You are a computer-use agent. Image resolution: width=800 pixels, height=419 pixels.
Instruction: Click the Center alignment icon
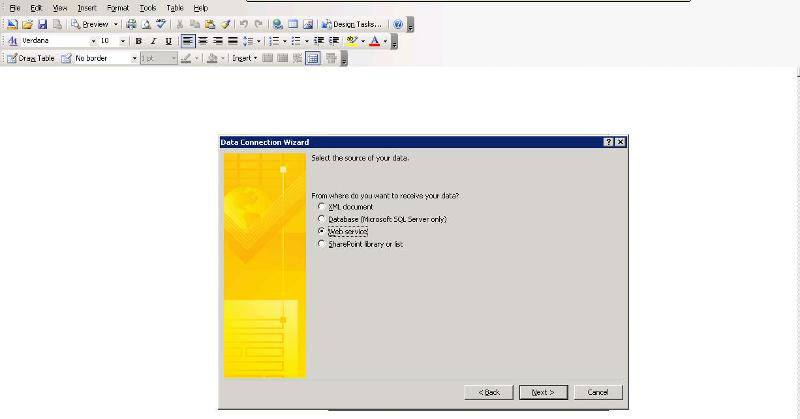(x=203, y=41)
